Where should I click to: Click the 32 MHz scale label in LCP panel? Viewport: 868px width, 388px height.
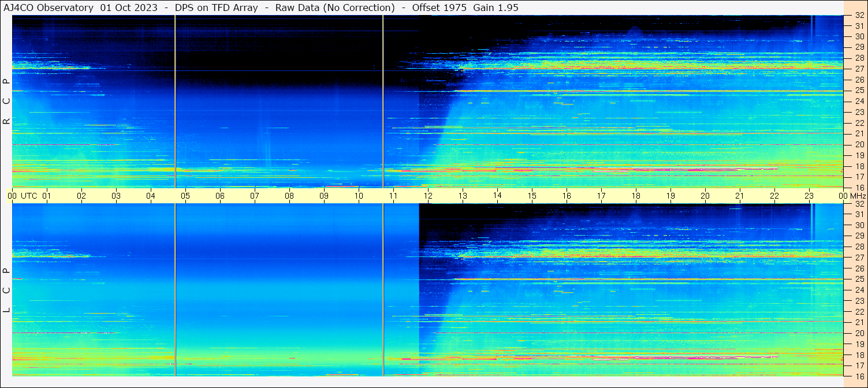pyautogui.click(x=859, y=204)
